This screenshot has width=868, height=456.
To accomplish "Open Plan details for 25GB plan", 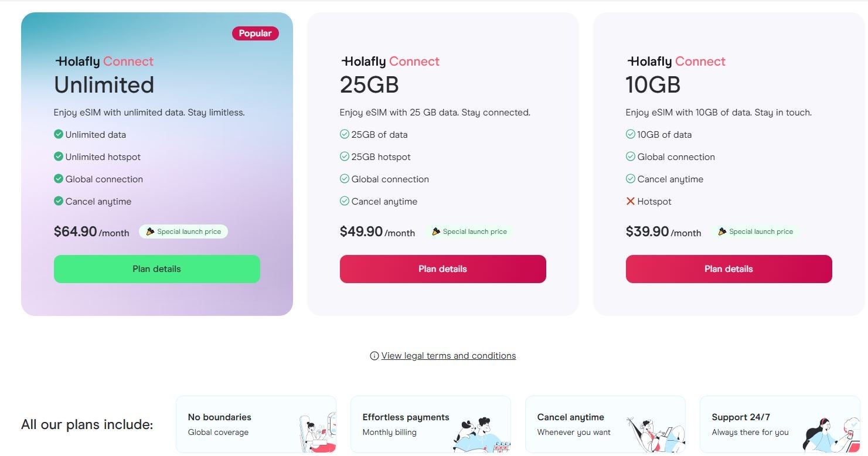I will 442,269.
